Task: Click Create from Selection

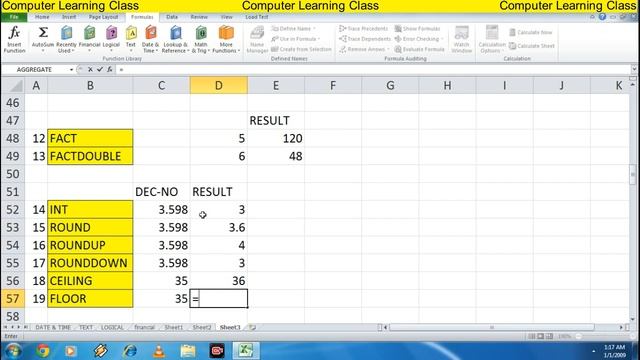Action: [301, 49]
